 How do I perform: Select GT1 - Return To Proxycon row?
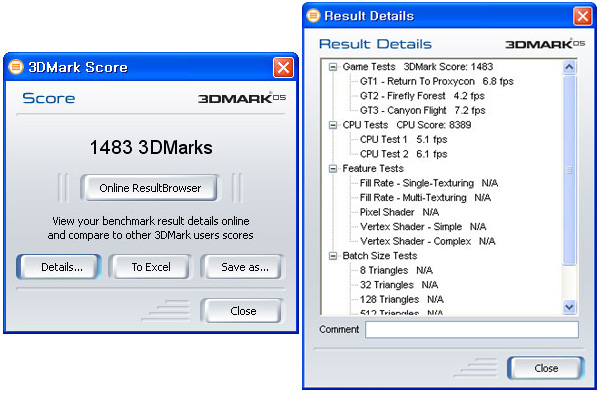click(x=437, y=82)
